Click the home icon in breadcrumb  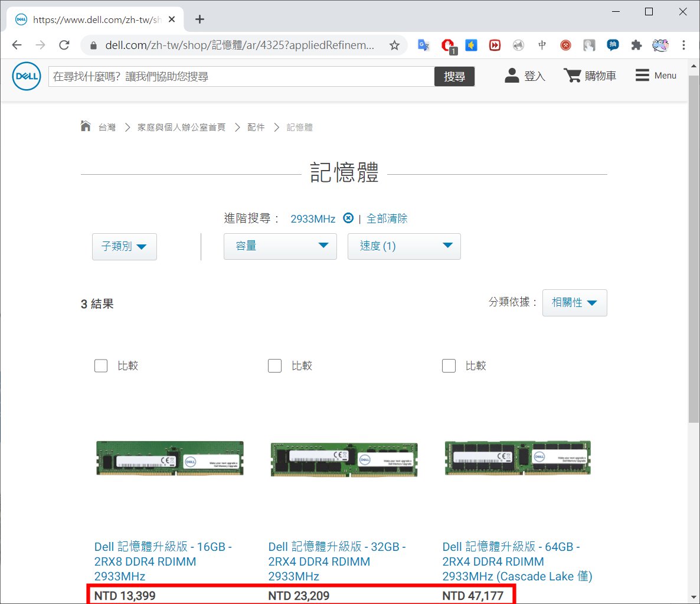86,126
